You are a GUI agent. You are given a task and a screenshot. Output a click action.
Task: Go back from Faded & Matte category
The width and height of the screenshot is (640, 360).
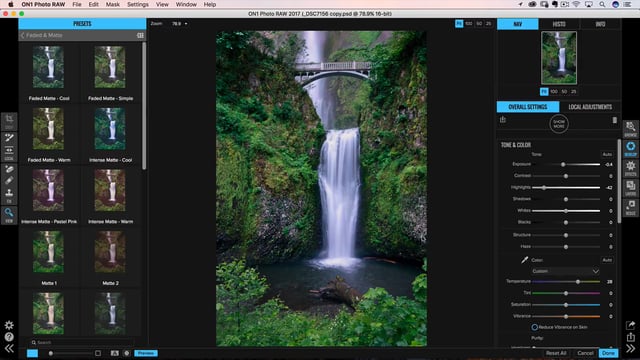(23, 36)
